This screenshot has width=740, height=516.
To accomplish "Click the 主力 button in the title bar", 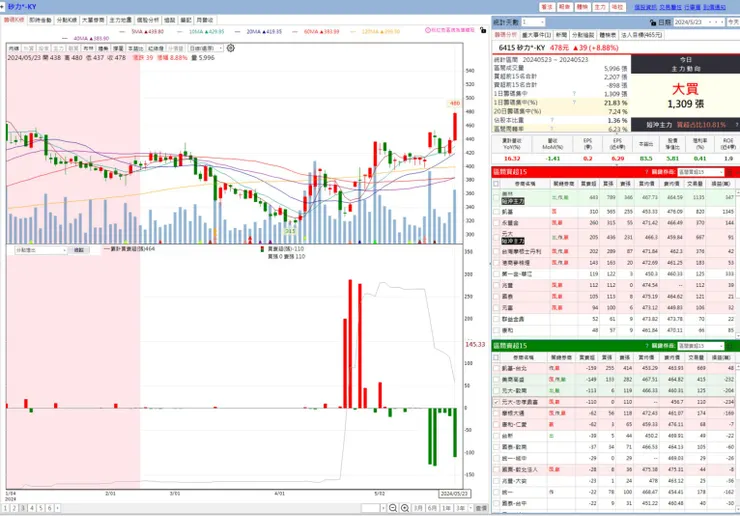I will point(600,7).
